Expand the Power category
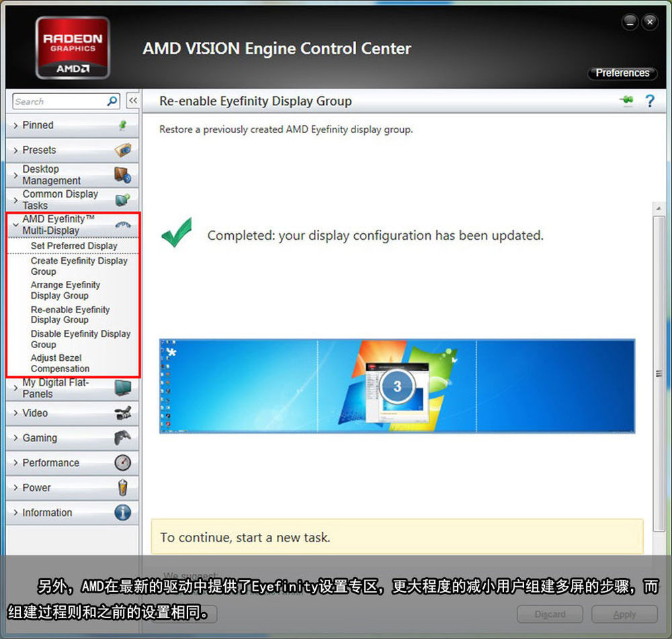The width and height of the screenshot is (672, 639). click(72, 487)
